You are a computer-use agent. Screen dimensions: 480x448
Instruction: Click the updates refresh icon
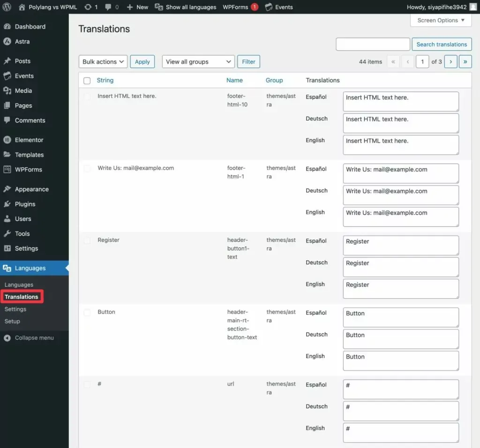point(88,7)
